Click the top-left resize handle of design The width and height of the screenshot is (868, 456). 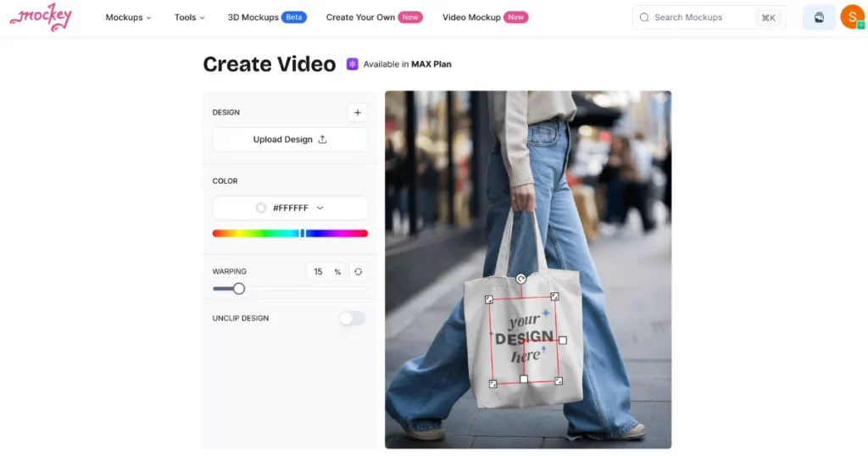489,299
